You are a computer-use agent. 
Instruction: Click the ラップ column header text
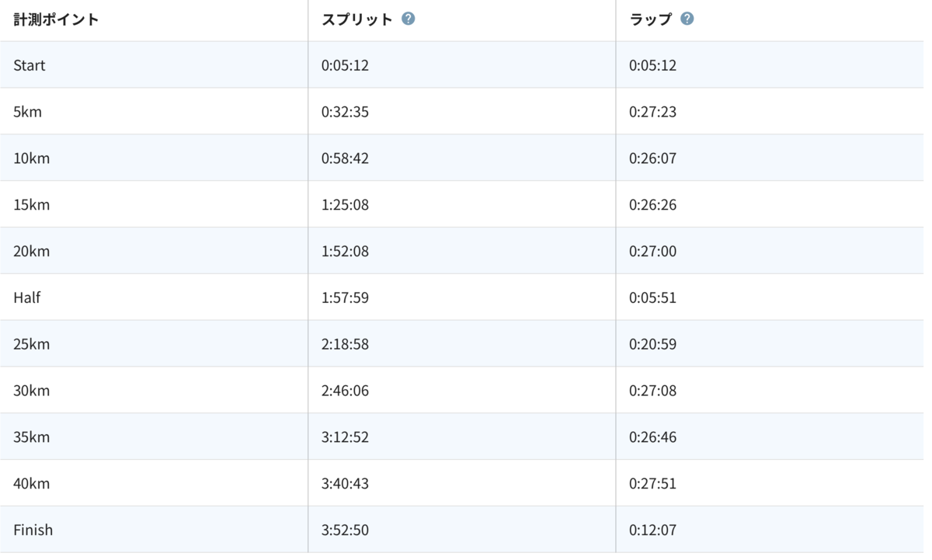click(x=650, y=19)
